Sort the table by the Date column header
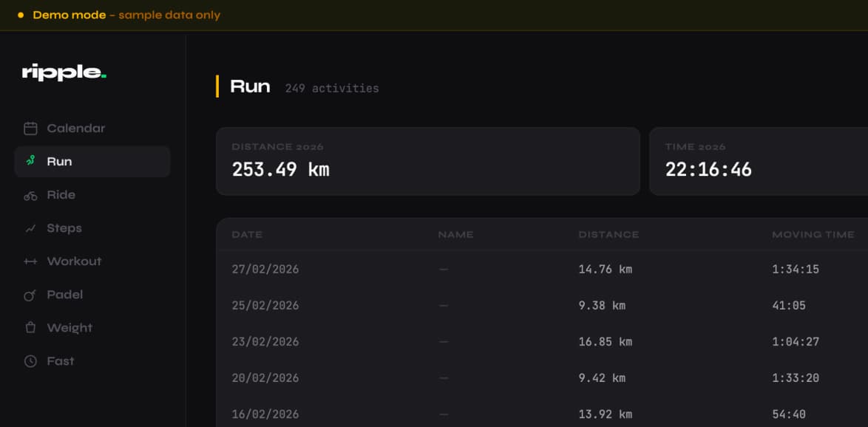 tap(247, 235)
